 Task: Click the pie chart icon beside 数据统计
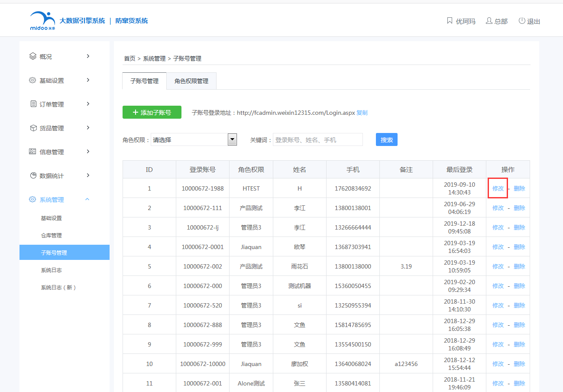pyautogui.click(x=33, y=175)
